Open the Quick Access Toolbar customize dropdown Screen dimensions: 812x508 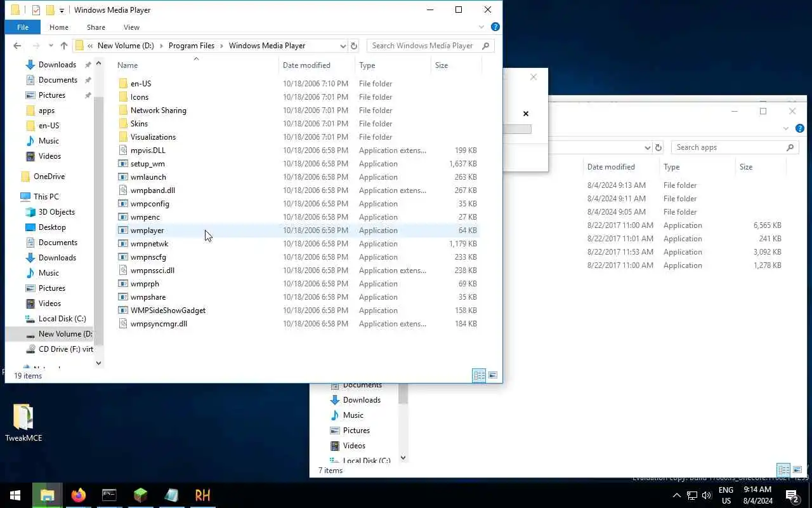62,10
